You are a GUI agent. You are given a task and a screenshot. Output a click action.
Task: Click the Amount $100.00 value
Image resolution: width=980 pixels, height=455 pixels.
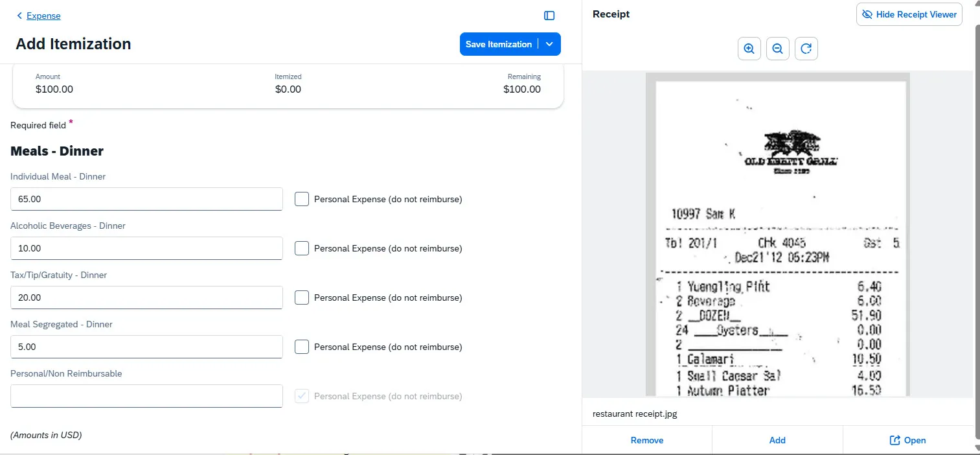tap(54, 89)
